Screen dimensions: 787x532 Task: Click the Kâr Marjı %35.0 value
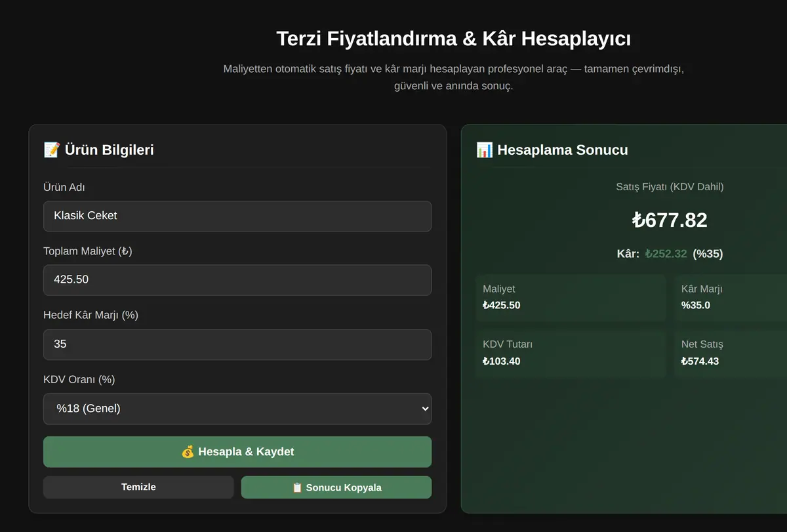[696, 305]
